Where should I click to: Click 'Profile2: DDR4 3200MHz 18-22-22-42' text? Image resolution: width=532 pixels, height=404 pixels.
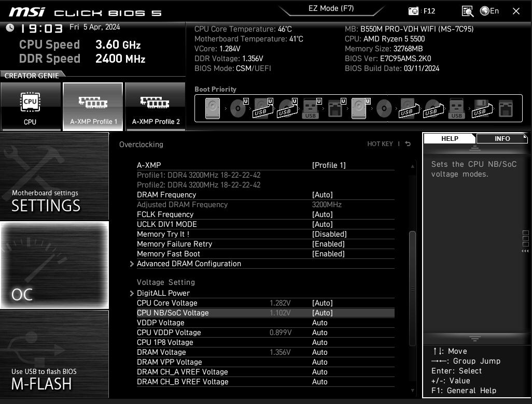pos(199,185)
